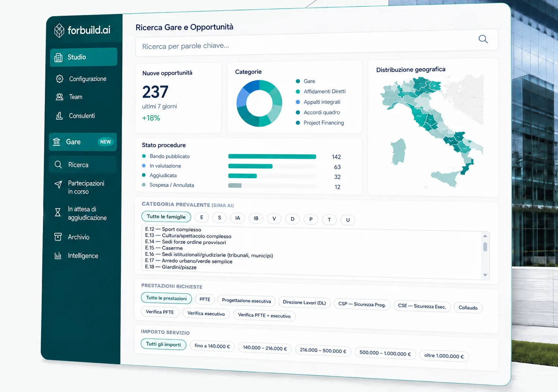Select the 'Tutti gli importi' chip
The image size is (558, 392).
pos(163,344)
